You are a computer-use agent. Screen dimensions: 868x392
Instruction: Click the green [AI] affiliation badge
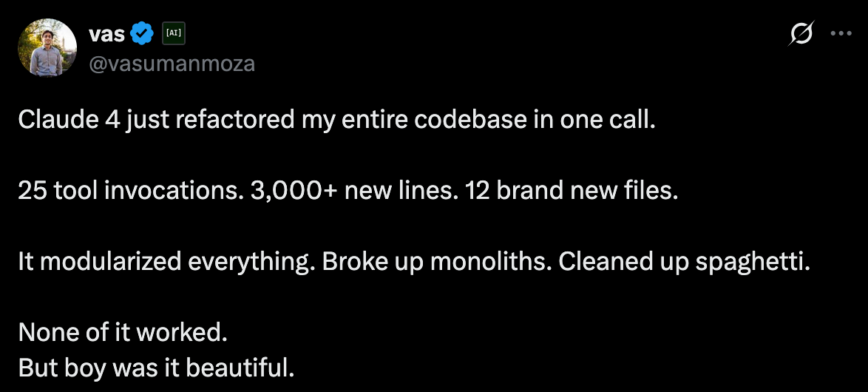[173, 34]
